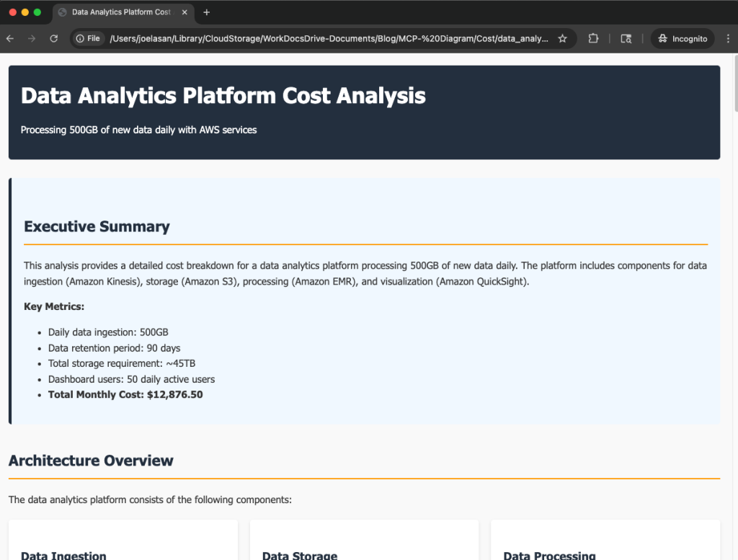
Task: Click the Data Processing card title
Action: 549,556
